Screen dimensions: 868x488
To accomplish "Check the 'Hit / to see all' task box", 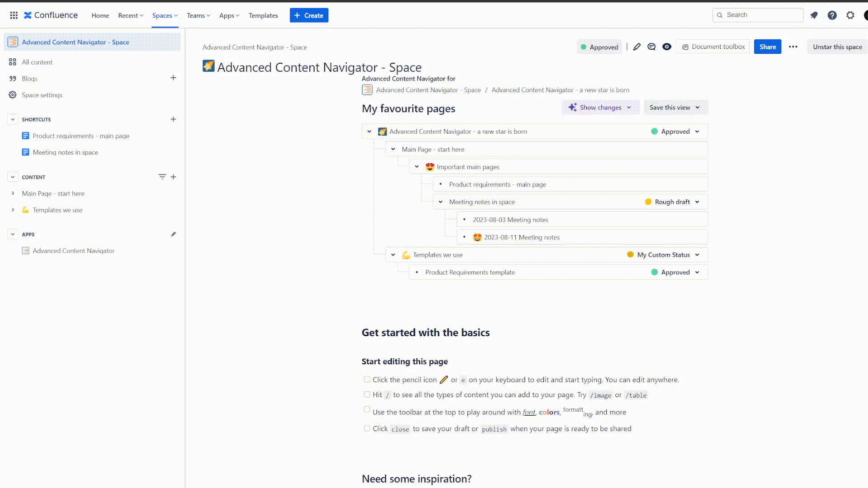I will point(367,394).
